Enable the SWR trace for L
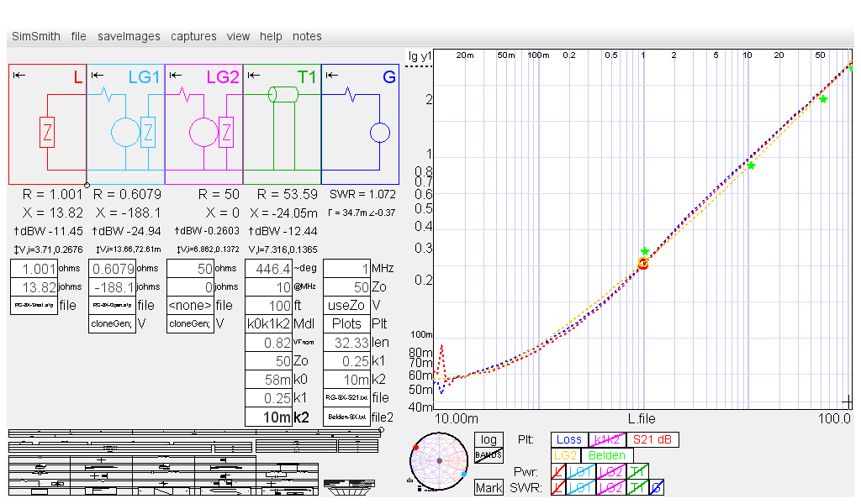 (558, 487)
